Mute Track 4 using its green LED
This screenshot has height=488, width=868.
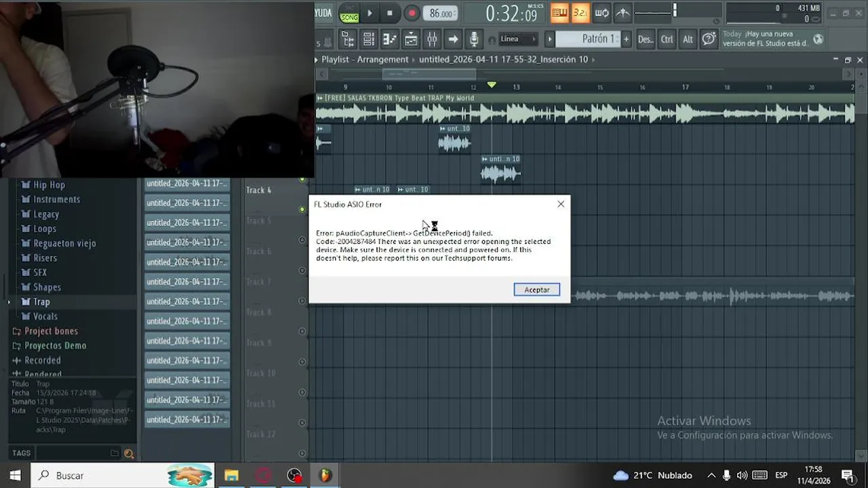[302, 209]
